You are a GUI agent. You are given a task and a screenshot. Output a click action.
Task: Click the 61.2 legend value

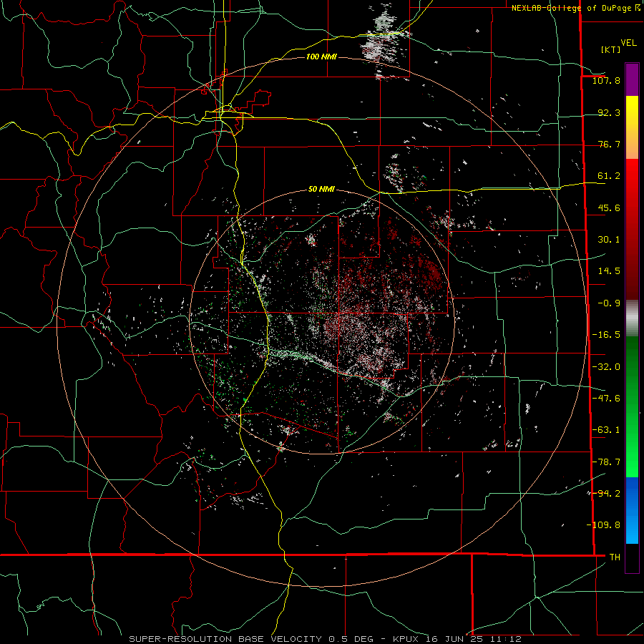tap(609, 176)
